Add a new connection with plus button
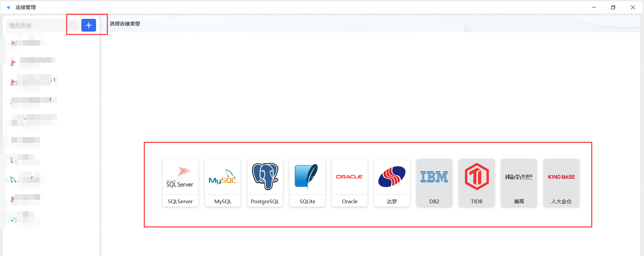The width and height of the screenshot is (644, 256). (89, 25)
